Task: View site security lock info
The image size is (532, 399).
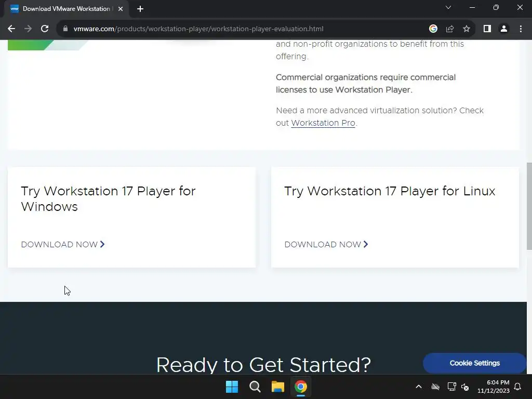Action: point(65,29)
